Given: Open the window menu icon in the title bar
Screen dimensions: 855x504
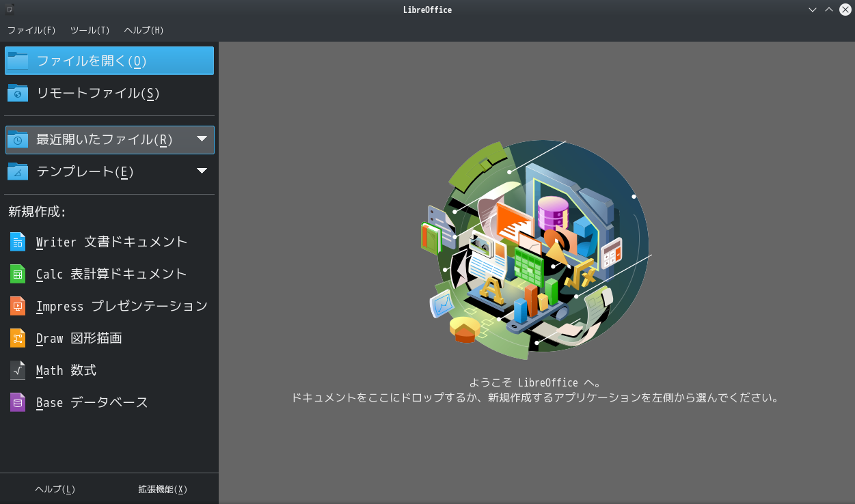Looking at the screenshot, I should [10, 10].
